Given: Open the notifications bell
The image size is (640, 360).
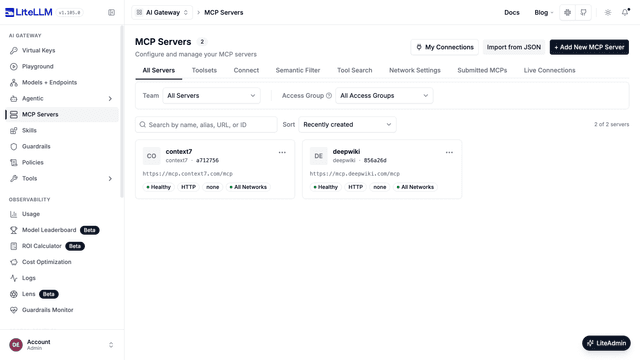Looking at the screenshot, I should 625,13.
